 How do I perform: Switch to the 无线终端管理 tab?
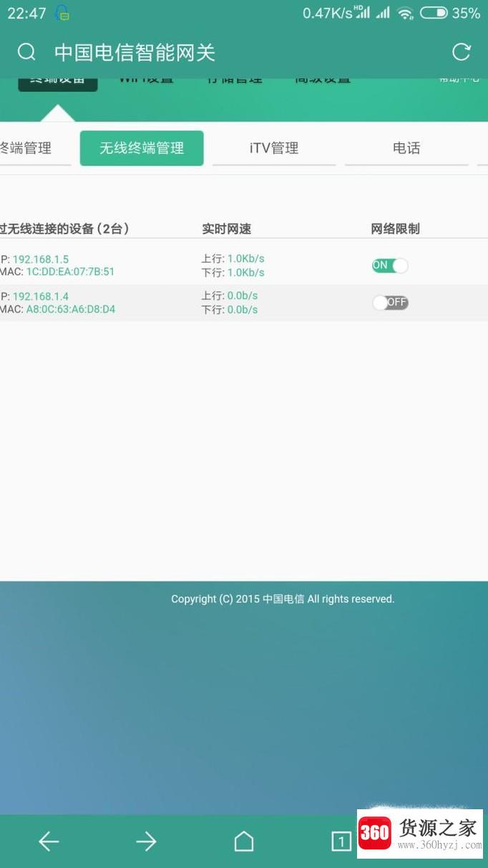(x=142, y=148)
